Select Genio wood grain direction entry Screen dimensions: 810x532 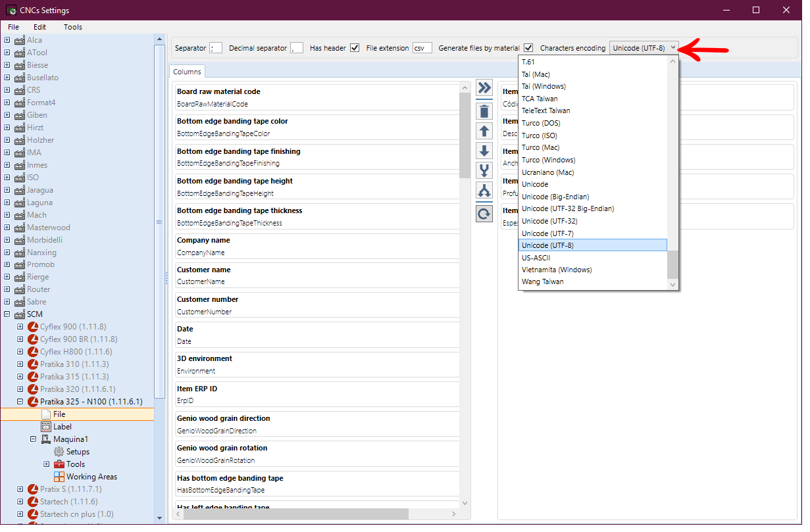point(316,425)
